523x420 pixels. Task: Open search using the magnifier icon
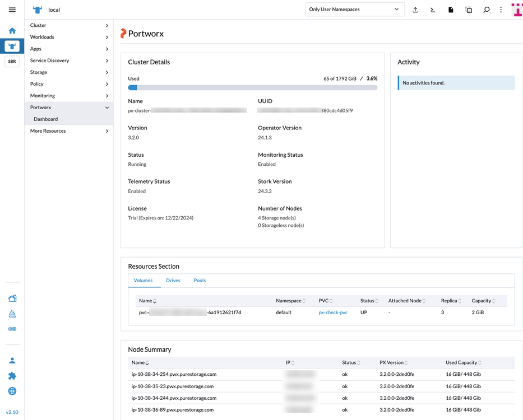click(486, 10)
